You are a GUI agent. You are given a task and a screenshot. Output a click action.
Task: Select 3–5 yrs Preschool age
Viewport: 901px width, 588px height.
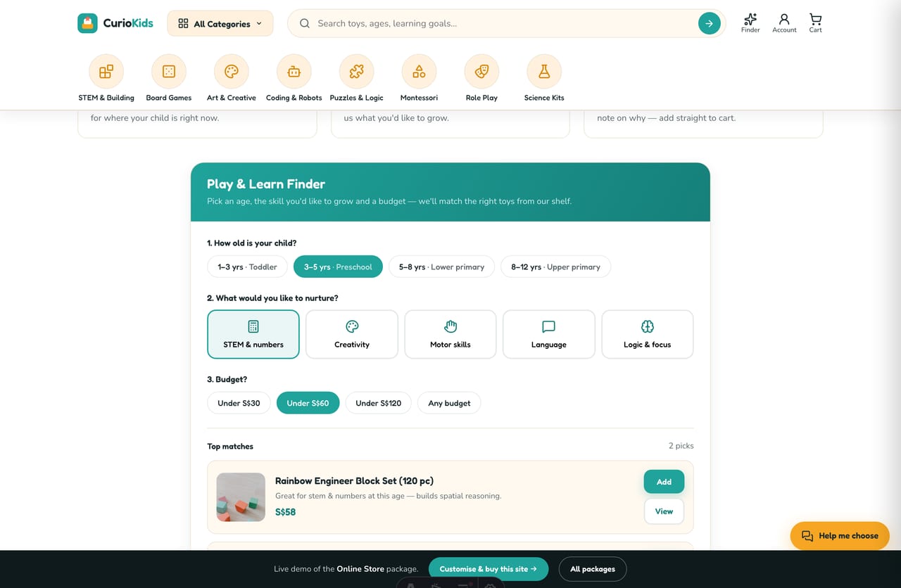(x=338, y=267)
